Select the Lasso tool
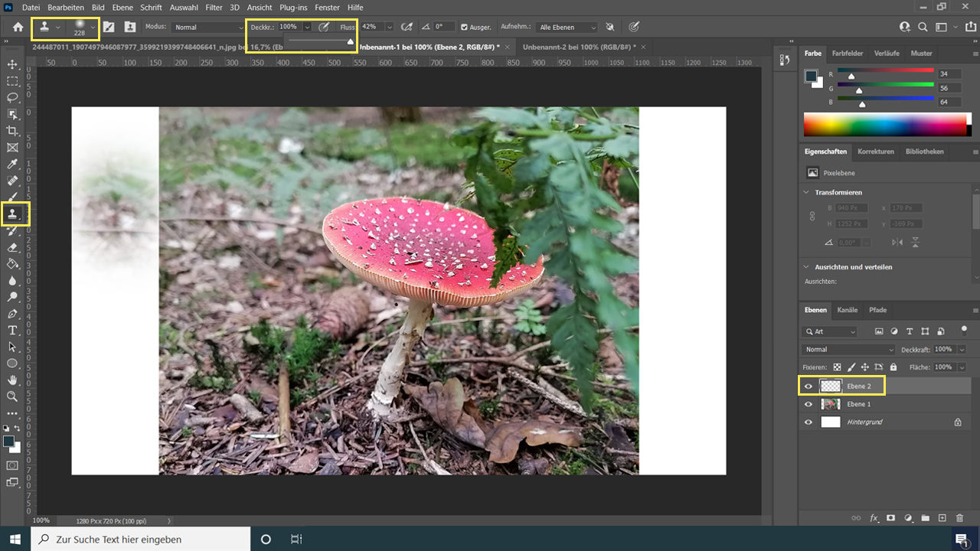Viewport: 980px width, 551px height. (12, 97)
